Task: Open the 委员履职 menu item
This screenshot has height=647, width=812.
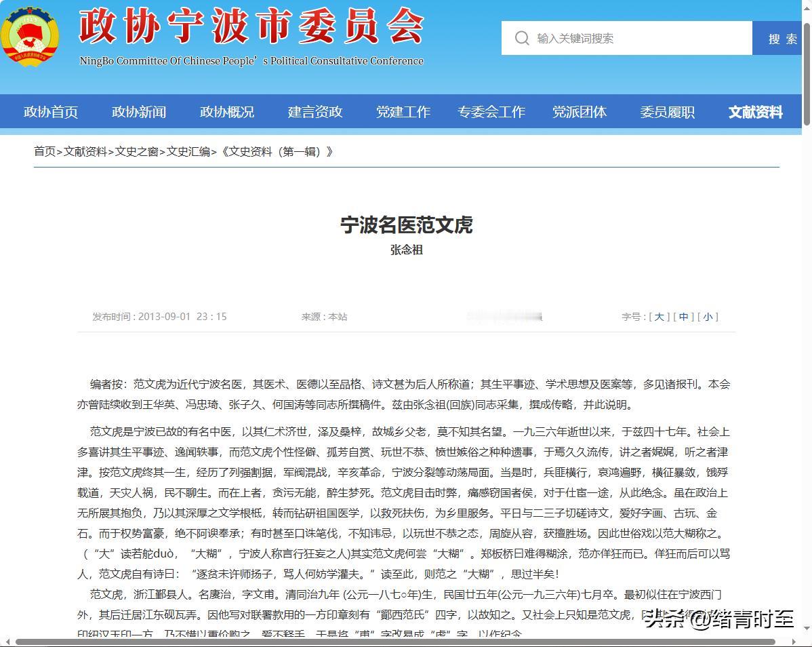Action: (667, 112)
